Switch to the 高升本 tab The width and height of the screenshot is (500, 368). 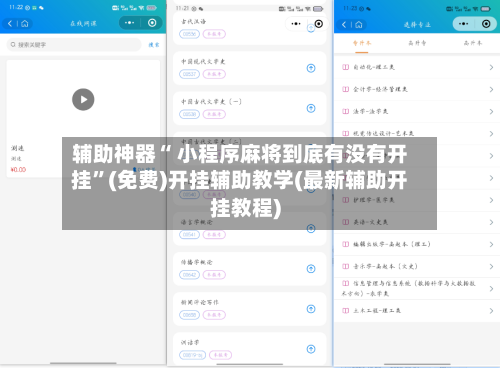click(x=473, y=43)
